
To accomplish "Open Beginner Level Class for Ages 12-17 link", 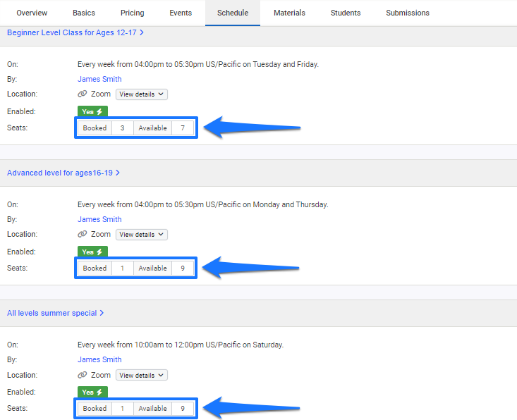I will coord(75,32).
